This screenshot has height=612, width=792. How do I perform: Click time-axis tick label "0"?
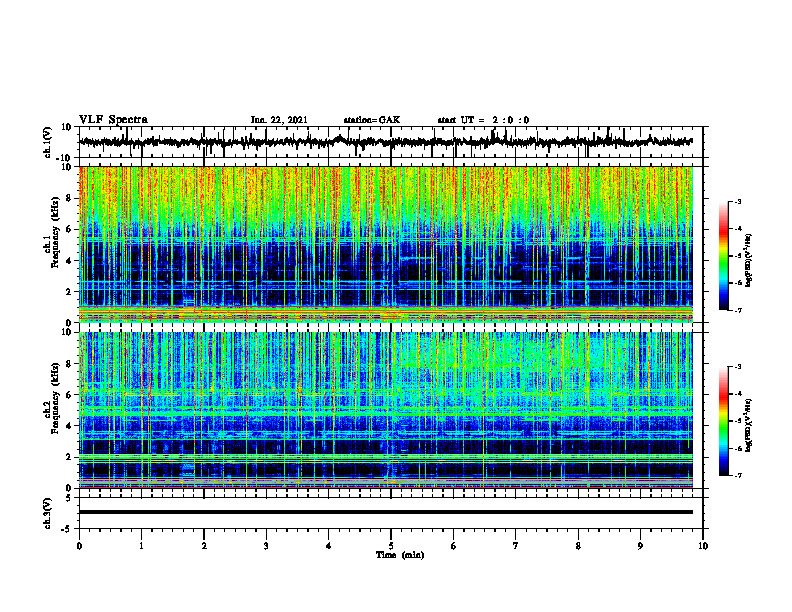click(79, 546)
